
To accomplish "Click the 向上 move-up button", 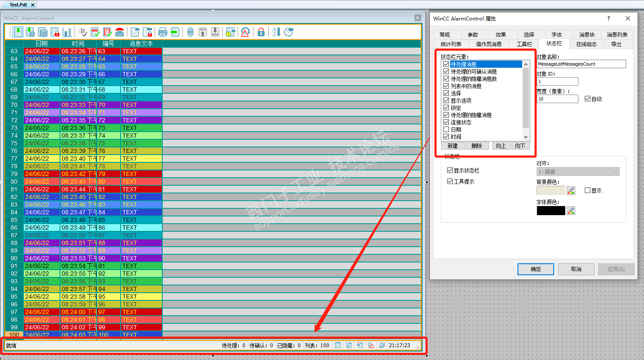I will 501,146.
